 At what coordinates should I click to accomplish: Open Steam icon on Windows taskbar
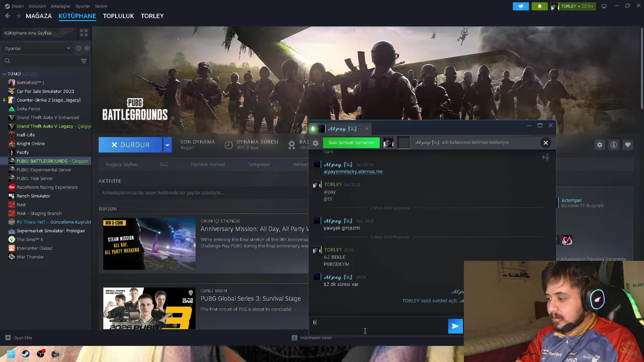tap(26, 354)
